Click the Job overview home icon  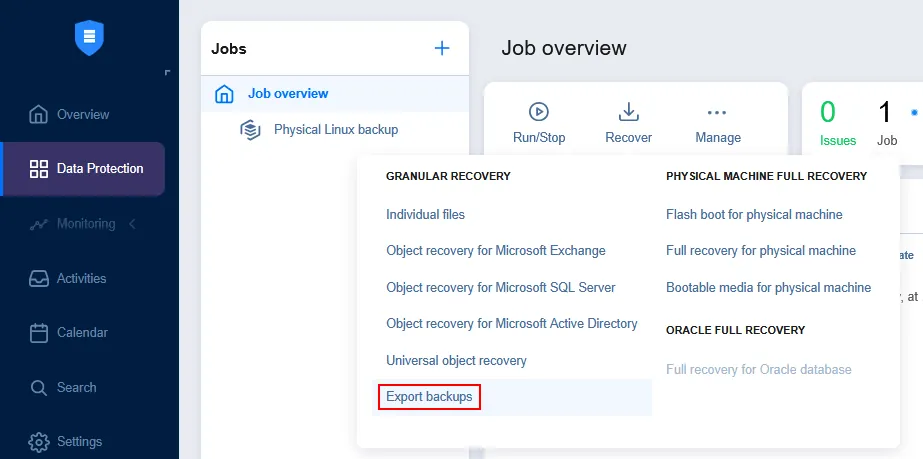tap(224, 94)
